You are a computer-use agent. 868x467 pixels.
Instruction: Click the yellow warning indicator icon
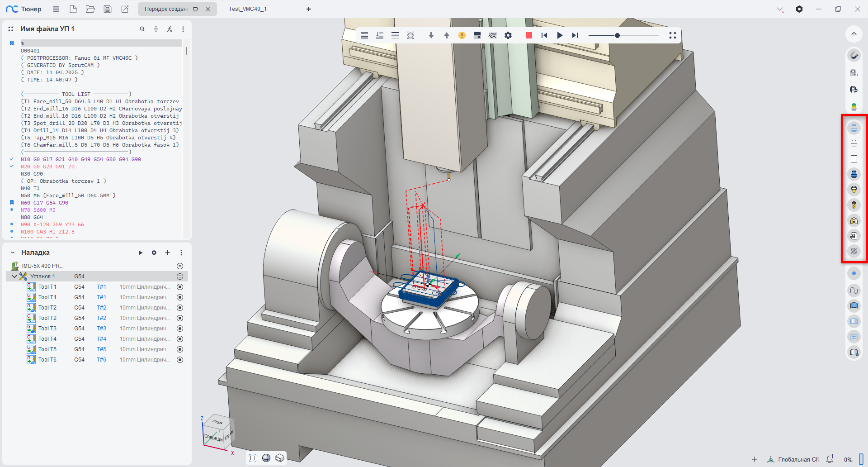pos(462,35)
